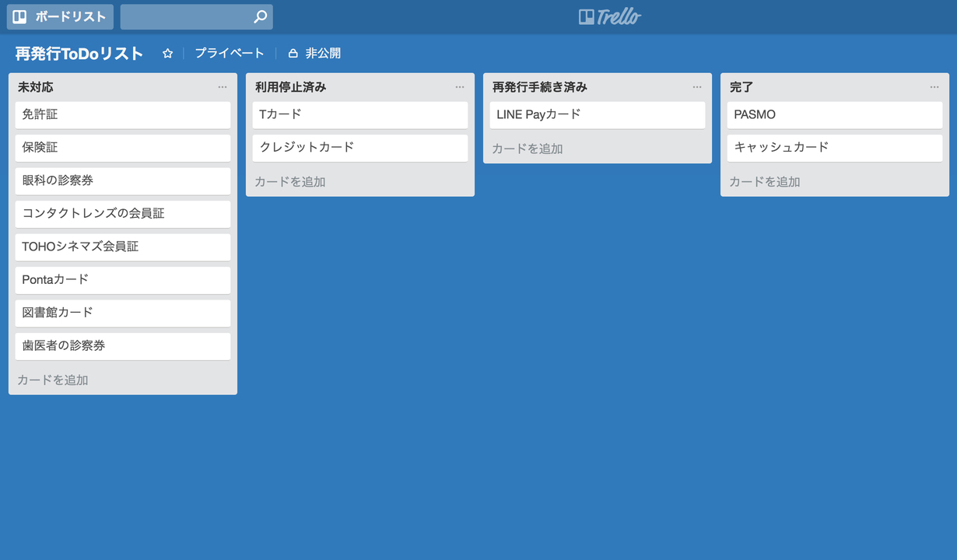Open the ボードリスト boards menu
957x560 pixels.
(60, 16)
